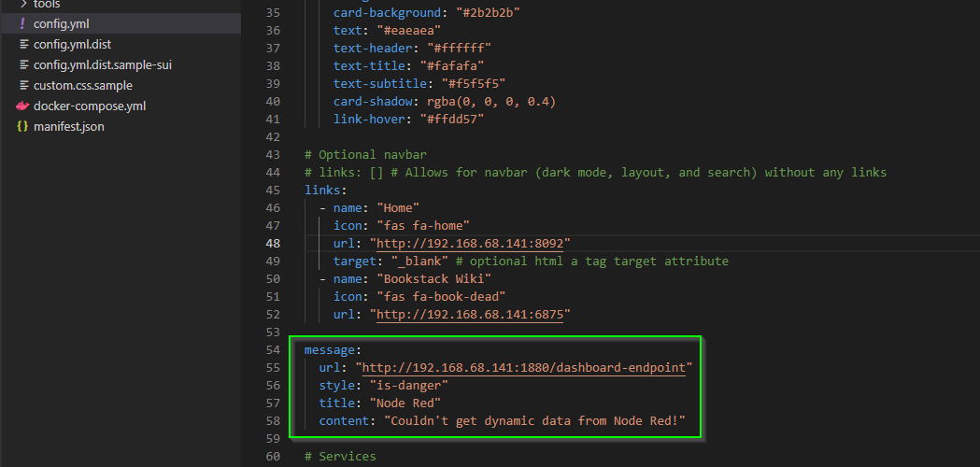Click the "# Optional navbar" comment
980x467 pixels.
[365, 154]
